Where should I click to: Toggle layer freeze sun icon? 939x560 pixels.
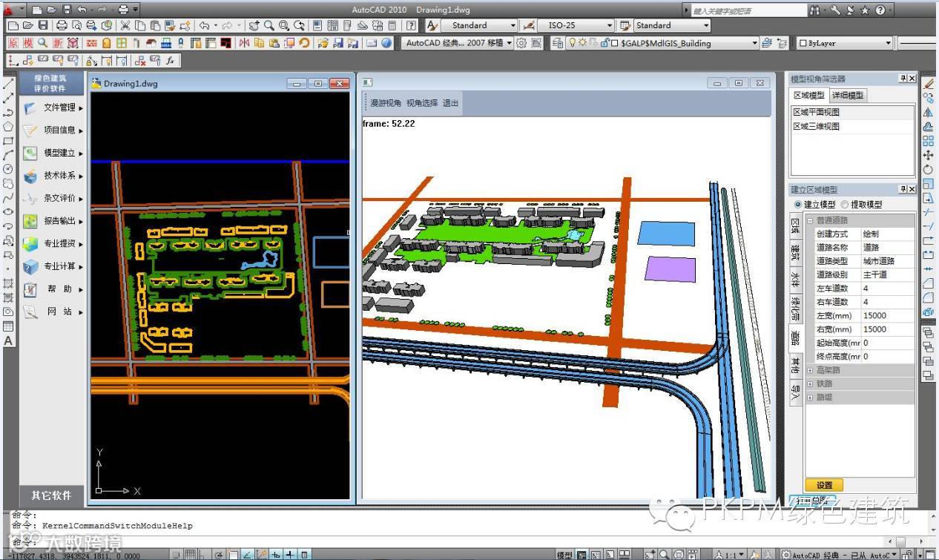[x=582, y=43]
